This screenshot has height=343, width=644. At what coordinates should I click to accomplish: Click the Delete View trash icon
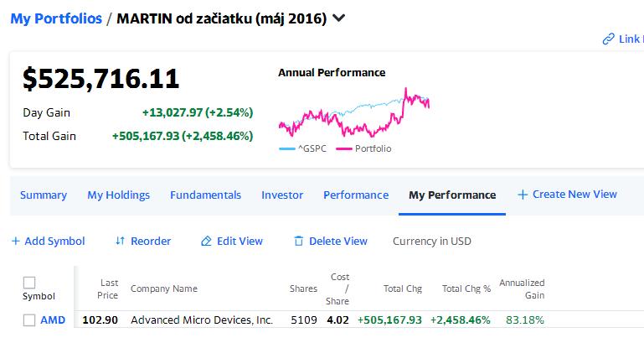point(299,241)
